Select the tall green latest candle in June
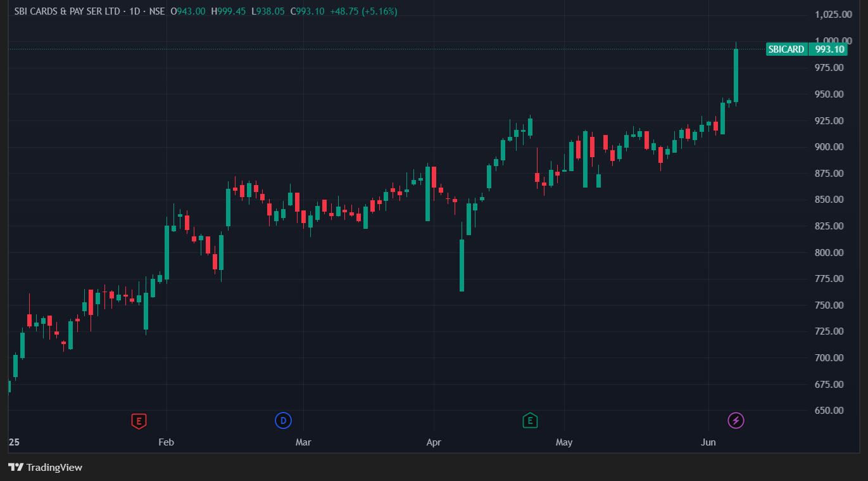 736,75
